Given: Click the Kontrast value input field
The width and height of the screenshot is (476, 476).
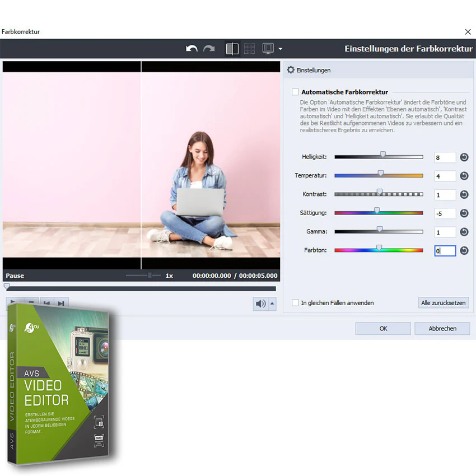Looking at the screenshot, I should [x=445, y=195].
